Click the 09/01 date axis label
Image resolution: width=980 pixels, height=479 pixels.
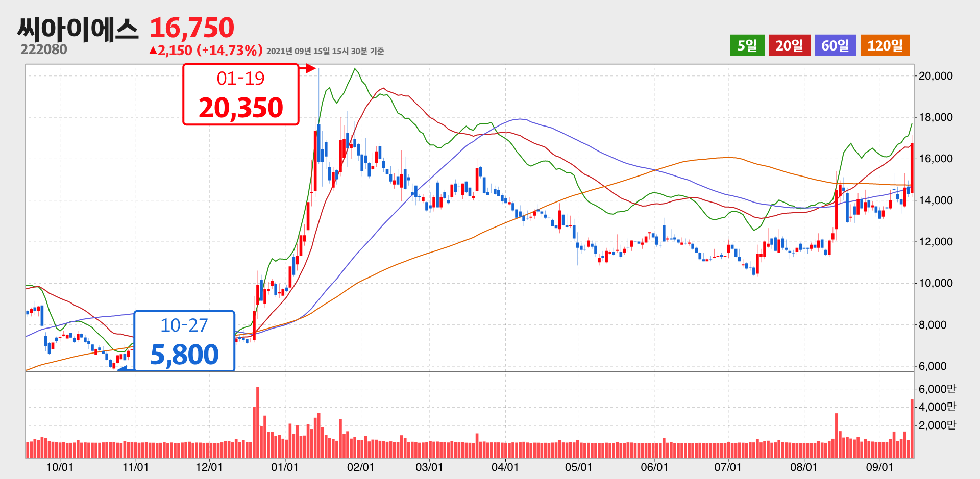pos(879,467)
